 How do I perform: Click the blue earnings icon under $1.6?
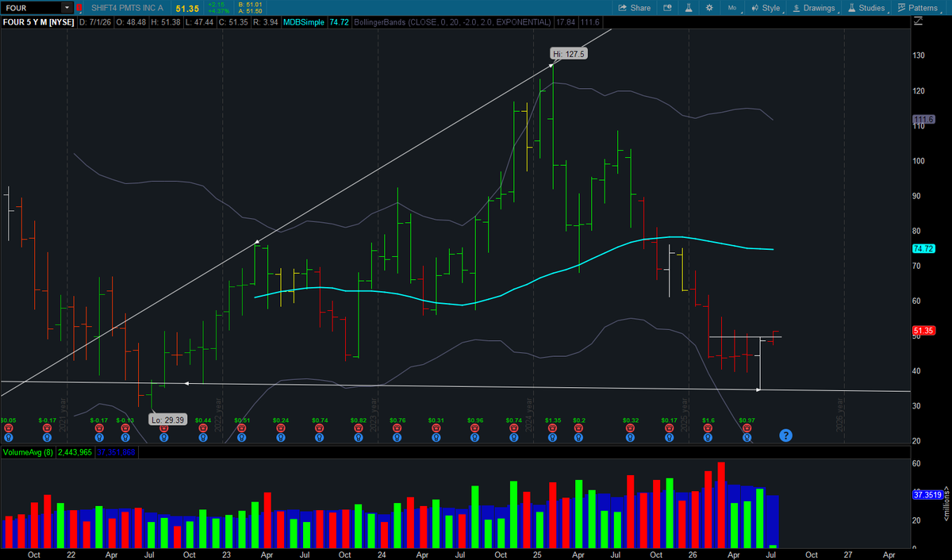(708, 436)
